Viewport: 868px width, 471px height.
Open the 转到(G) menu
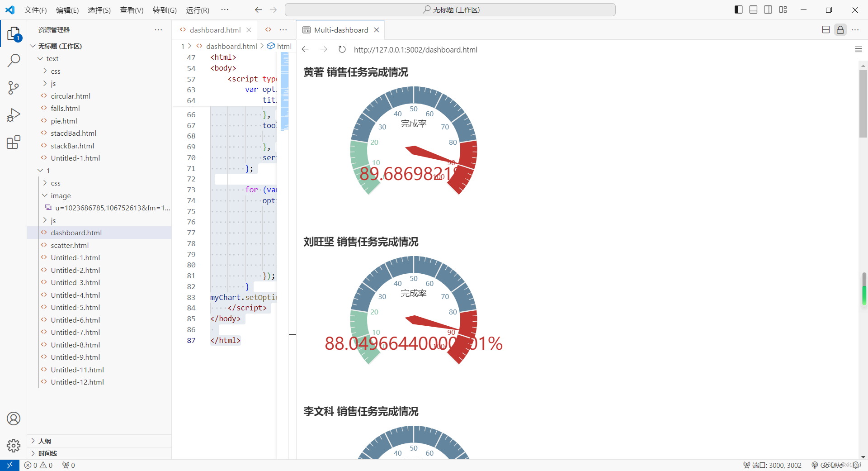click(165, 10)
